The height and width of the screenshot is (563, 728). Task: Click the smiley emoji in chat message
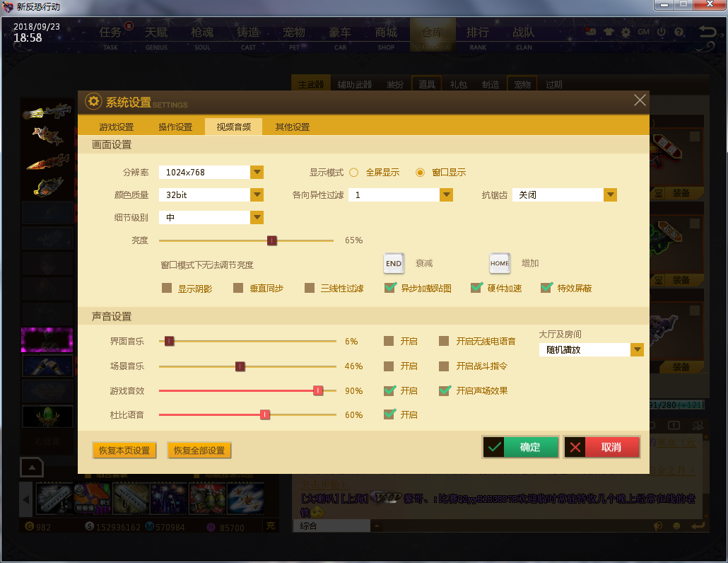(x=317, y=512)
